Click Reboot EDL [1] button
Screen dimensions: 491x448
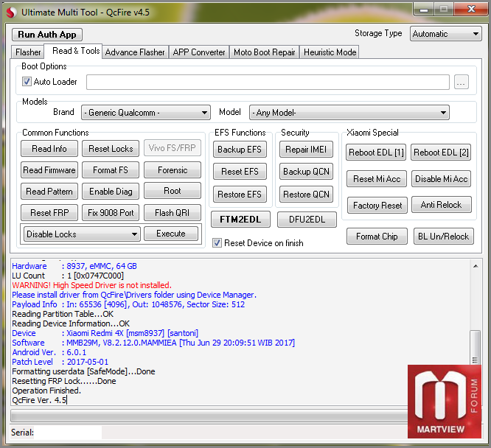(x=376, y=152)
